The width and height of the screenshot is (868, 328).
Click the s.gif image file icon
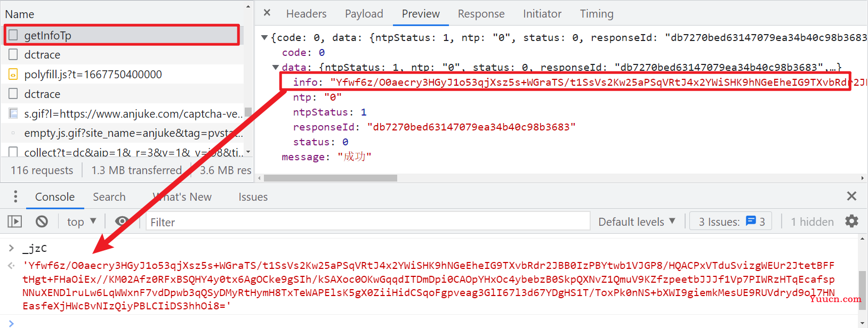pos(13,113)
